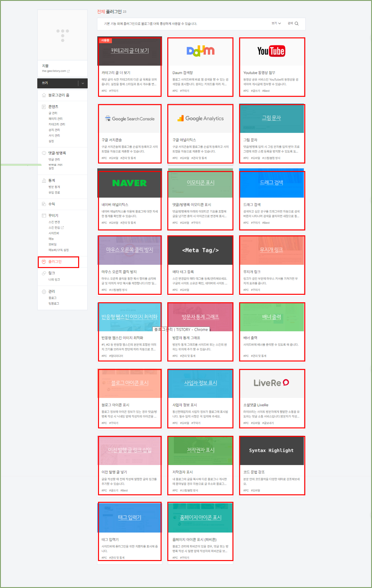Open the 태그 입력기 plugin banner
372x588 pixels.
pos(130,518)
